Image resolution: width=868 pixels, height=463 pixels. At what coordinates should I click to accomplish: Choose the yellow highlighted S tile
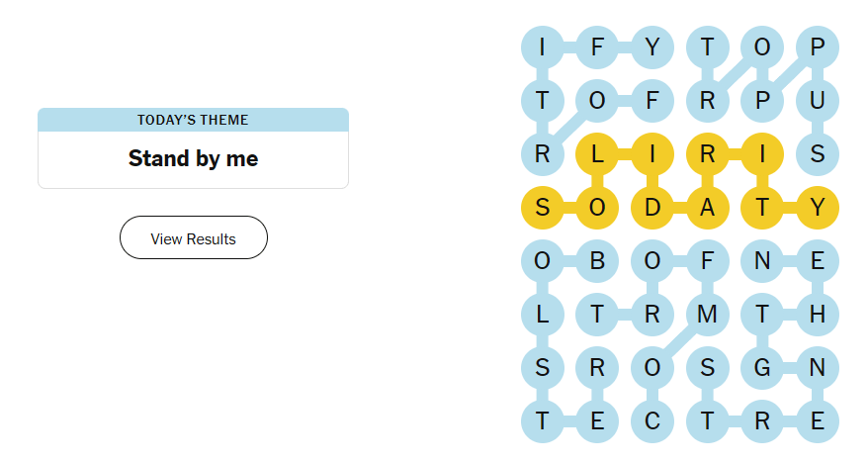point(542,208)
